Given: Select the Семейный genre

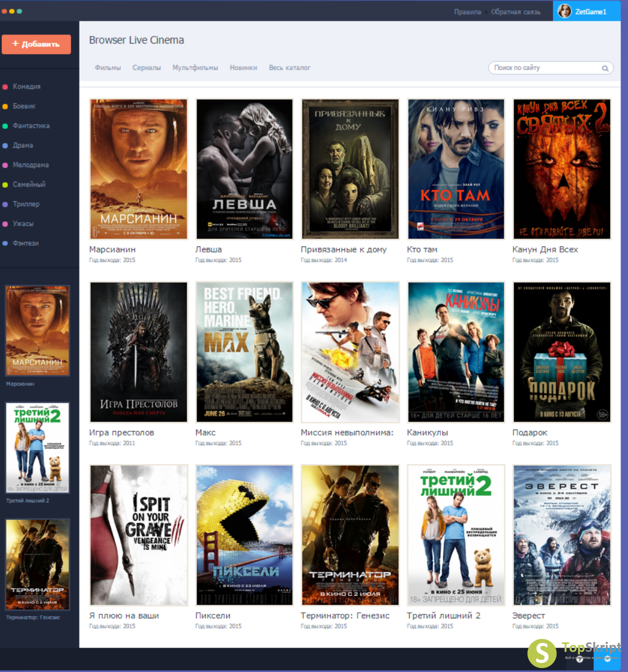Looking at the screenshot, I should [29, 184].
